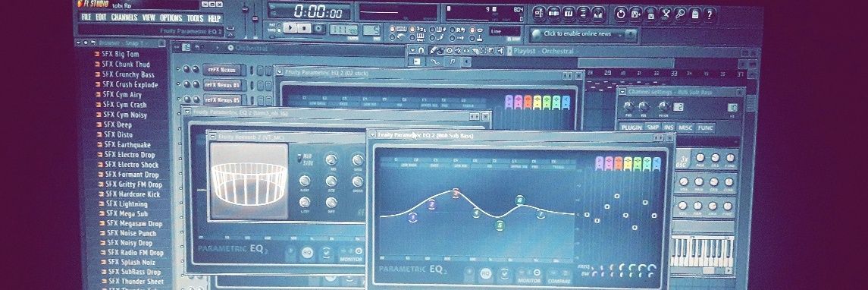Switch to the MISC tab in Channel settings
The width and height of the screenshot is (868, 290).
685,128
